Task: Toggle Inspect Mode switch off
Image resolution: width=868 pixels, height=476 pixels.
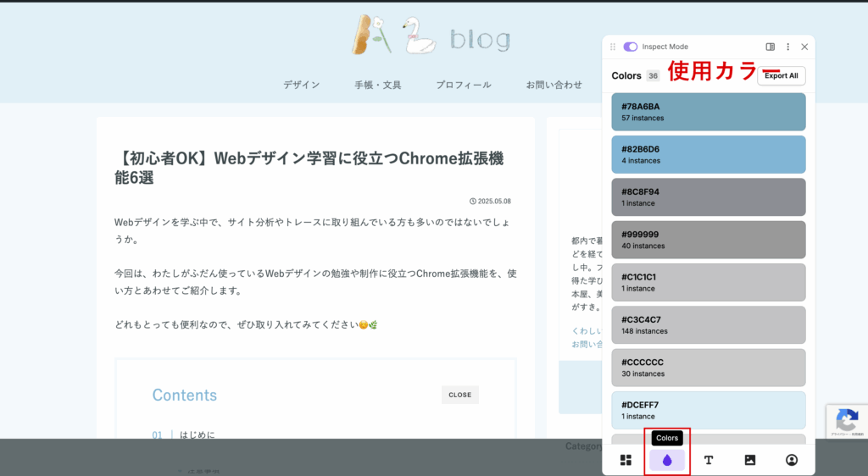Action: coord(631,47)
